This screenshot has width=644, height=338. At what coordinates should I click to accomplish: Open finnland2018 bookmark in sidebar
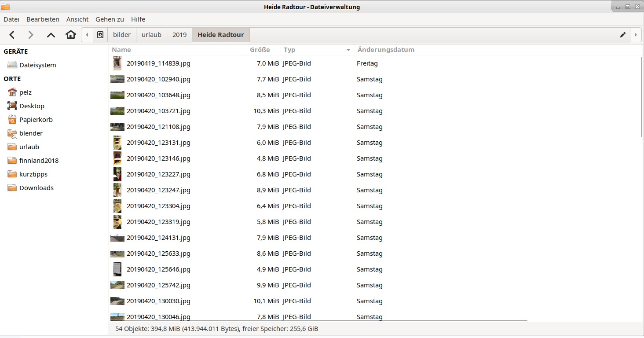[33, 161]
